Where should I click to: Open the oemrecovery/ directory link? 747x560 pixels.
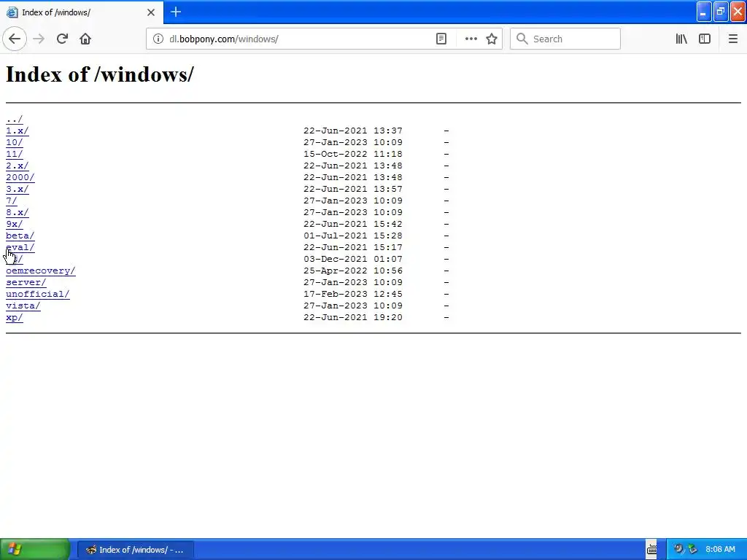[41, 271]
